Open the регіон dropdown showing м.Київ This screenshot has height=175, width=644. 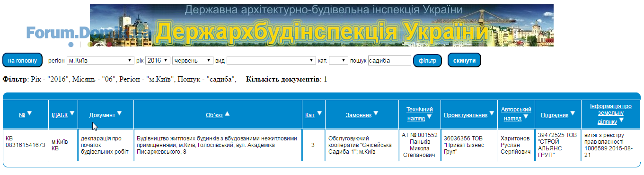point(100,61)
